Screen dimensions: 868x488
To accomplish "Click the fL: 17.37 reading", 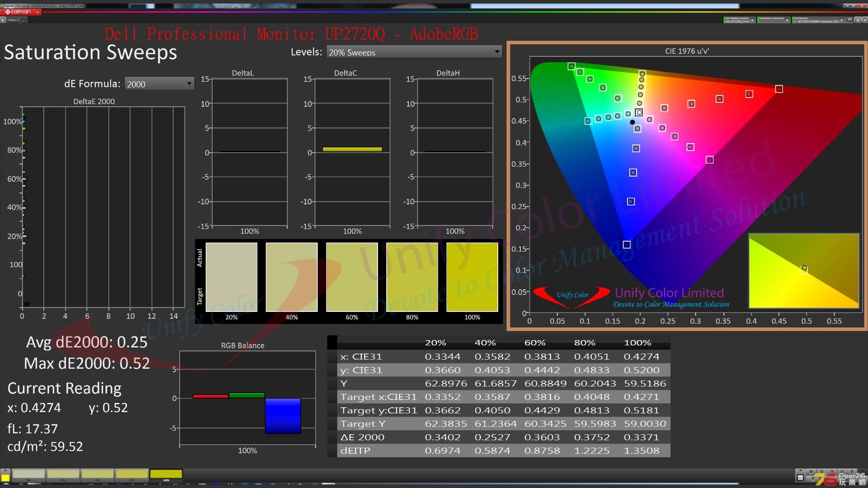I will click(x=33, y=429).
